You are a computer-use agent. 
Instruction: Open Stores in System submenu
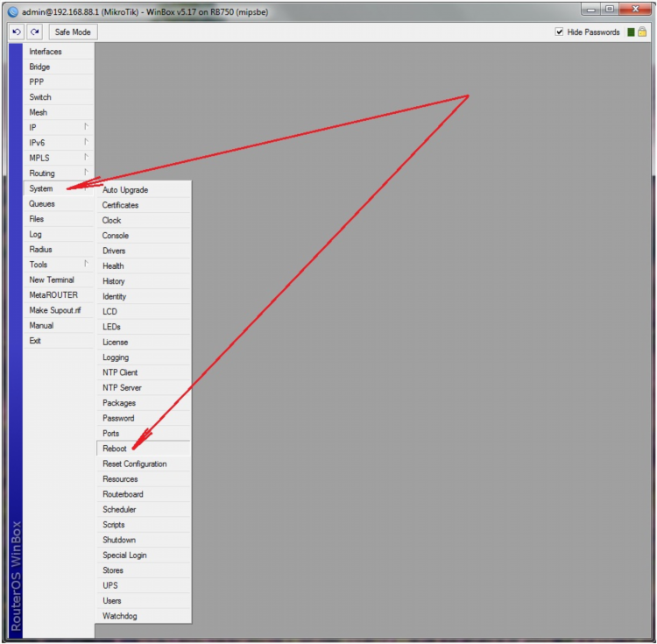pyautogui.click(x=144, y=570)
